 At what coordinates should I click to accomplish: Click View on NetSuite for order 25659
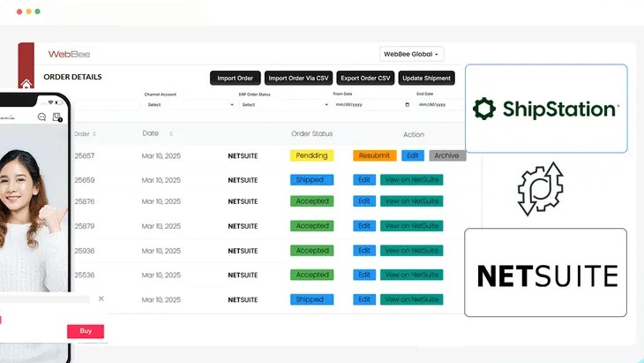(411, 179)
